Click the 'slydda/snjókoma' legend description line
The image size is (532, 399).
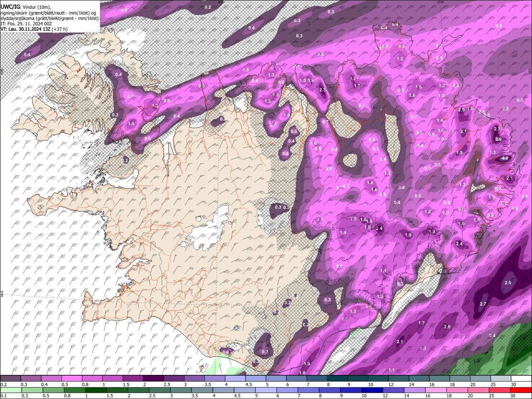point(50,18)
